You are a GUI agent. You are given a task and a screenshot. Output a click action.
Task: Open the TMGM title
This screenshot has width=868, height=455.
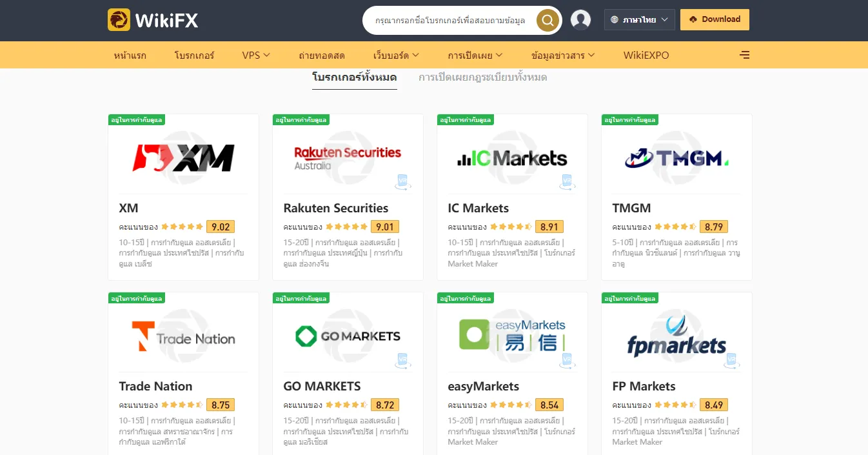point(631,208)
